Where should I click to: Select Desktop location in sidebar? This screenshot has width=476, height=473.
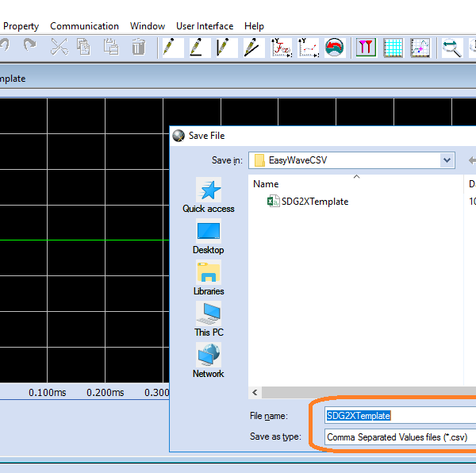209,237
